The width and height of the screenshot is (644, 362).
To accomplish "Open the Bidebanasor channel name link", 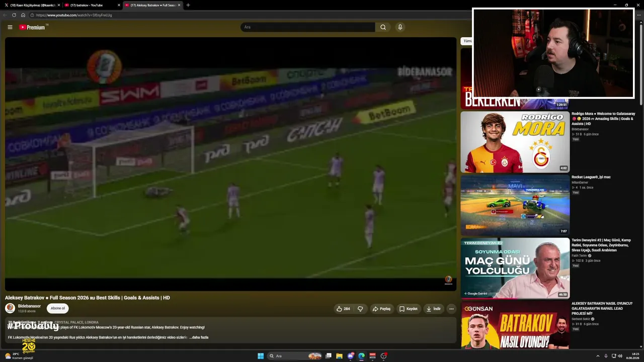I will [x=29, y=306].
